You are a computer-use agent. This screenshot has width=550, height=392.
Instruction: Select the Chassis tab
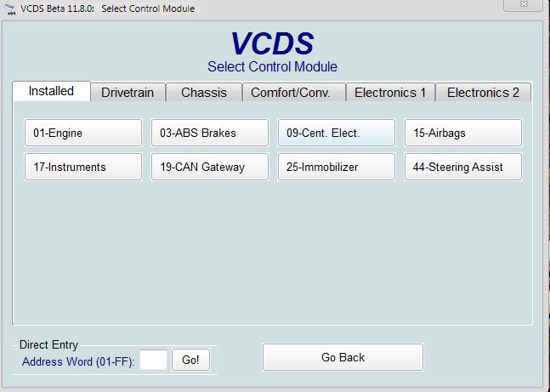[x=204, y=92]
